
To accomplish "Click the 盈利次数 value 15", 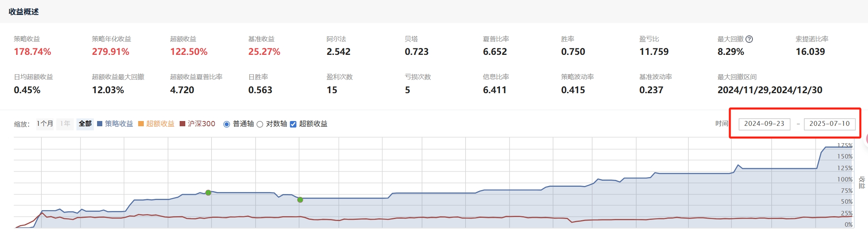I will [x=332, y=90].
